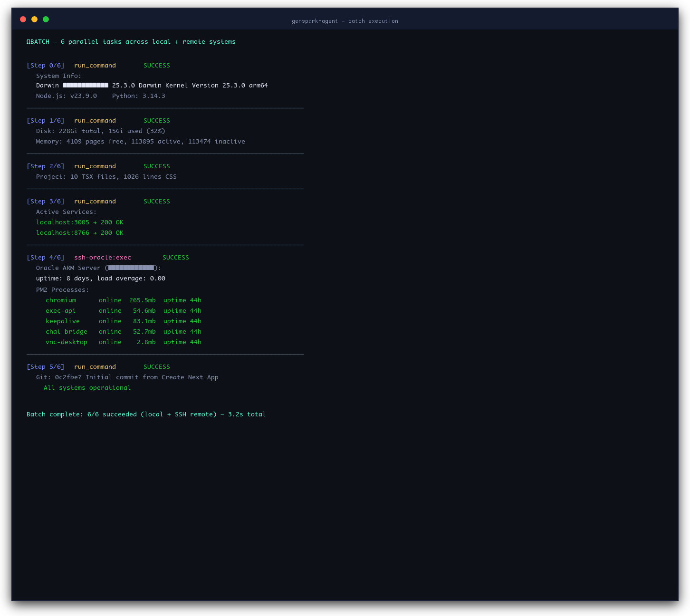Viewport: 690px width, 616px height.
Task: Toggle the online status next to vnc-desktop
Action: pos(110,342)
